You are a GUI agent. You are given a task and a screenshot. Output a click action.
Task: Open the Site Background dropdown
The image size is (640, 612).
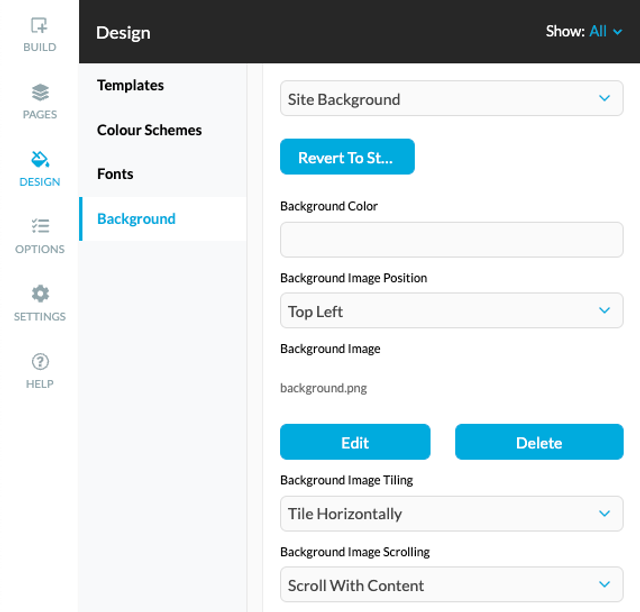(451, 98)
